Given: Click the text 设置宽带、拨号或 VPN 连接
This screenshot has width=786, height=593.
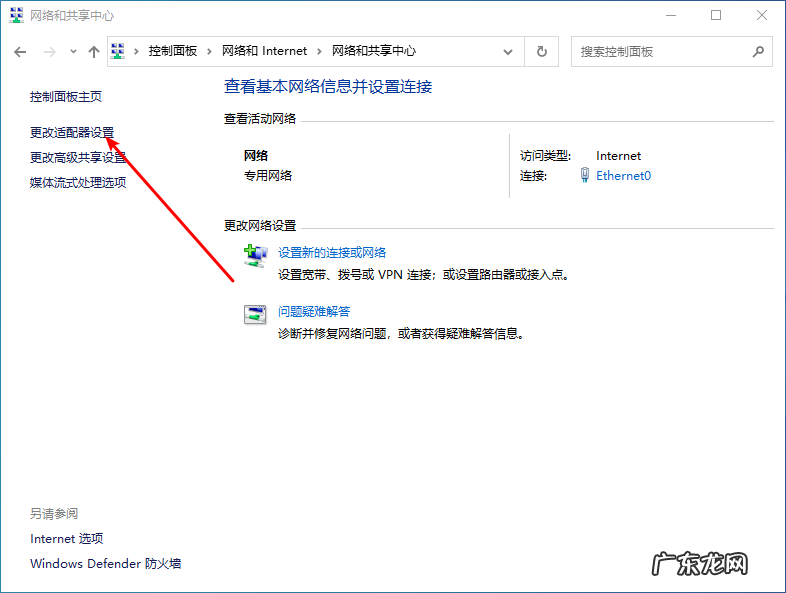Looking at the screenshot, I should point(354,275).
